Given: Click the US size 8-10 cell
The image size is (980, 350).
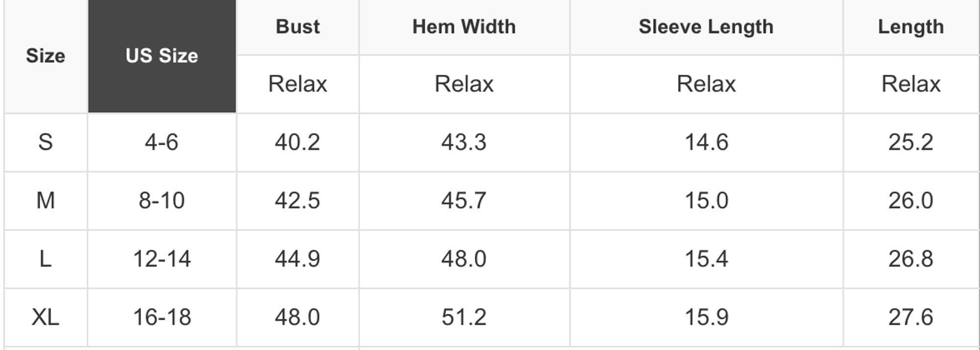Looking at the screenshot, I should tap(162, 200).
